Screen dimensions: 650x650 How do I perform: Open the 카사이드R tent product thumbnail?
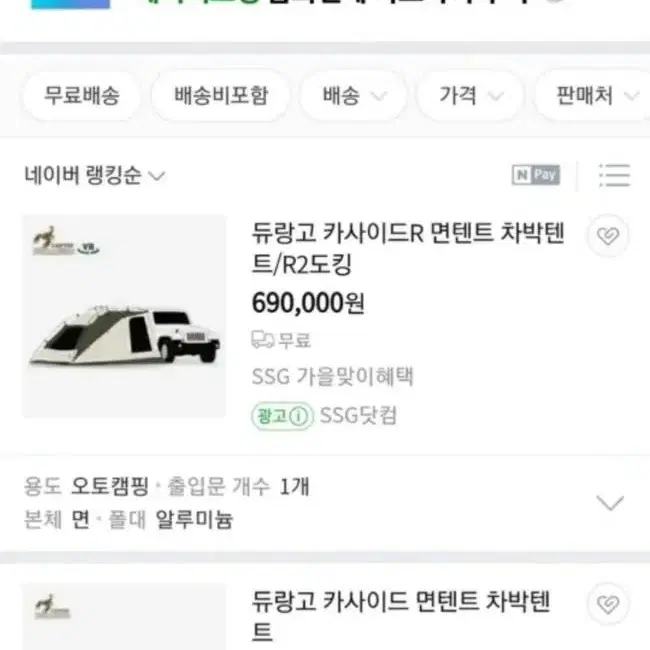(x=124, y=316)
